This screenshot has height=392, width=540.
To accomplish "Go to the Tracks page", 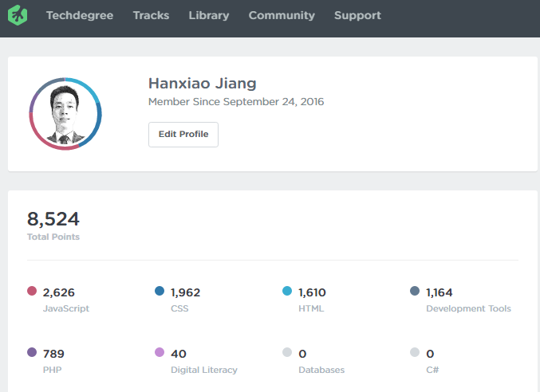I will pos(151,15).
